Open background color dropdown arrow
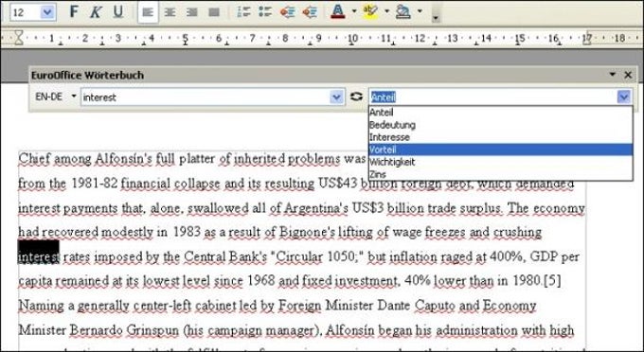This screenshot has width=644, height=352. (420, 11)
